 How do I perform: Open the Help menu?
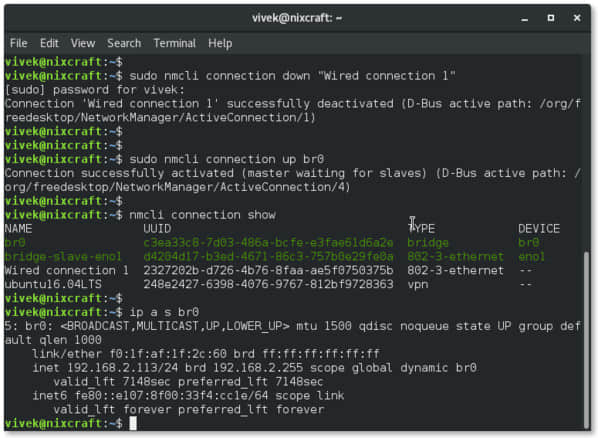point(220,43)
